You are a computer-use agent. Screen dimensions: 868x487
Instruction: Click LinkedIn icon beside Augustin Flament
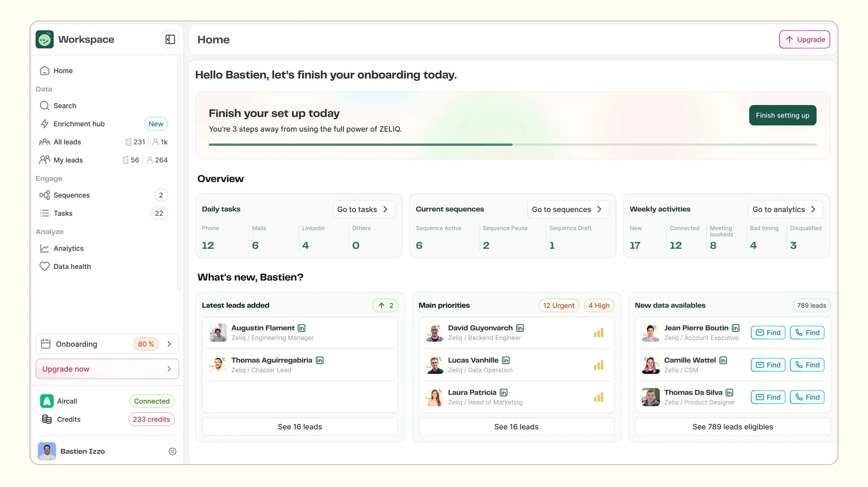[302, 328]
